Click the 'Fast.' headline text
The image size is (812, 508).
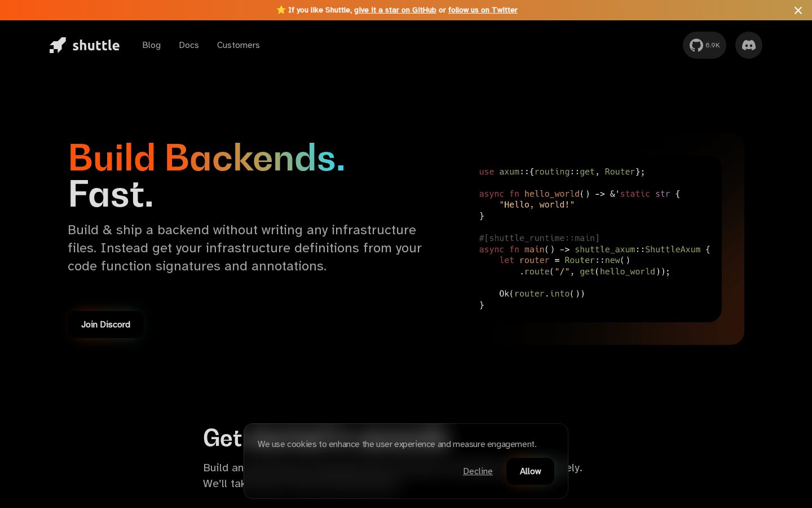point(111,194)
